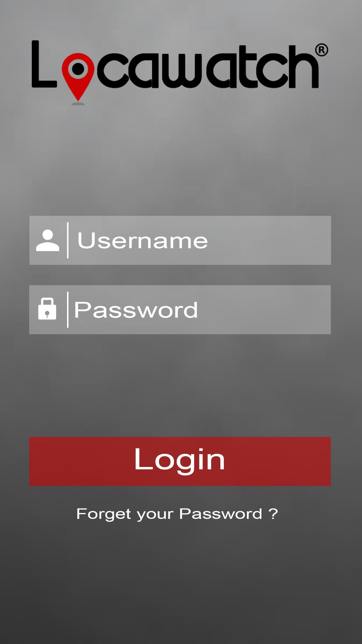The height and width of the screenshot is (644, 362).
Task: Click the padlock icon
Action: click(x=47, y=309)
